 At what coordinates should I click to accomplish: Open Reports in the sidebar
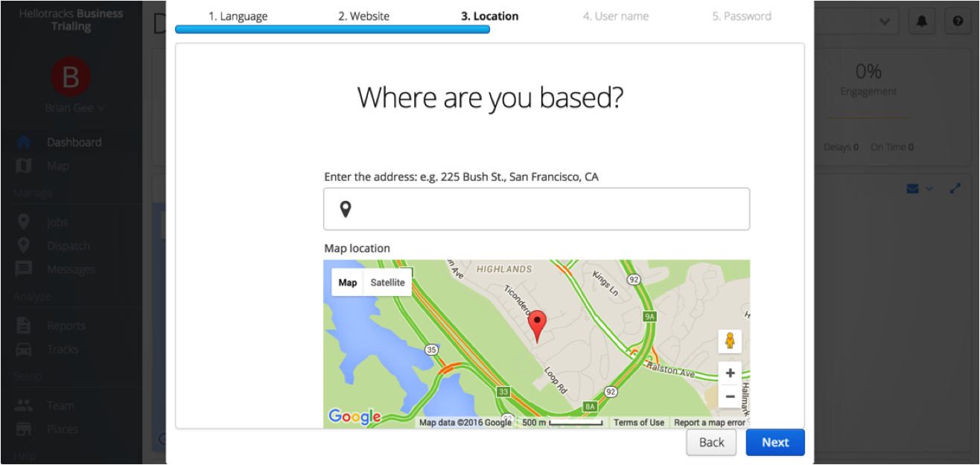coord(66,325)
